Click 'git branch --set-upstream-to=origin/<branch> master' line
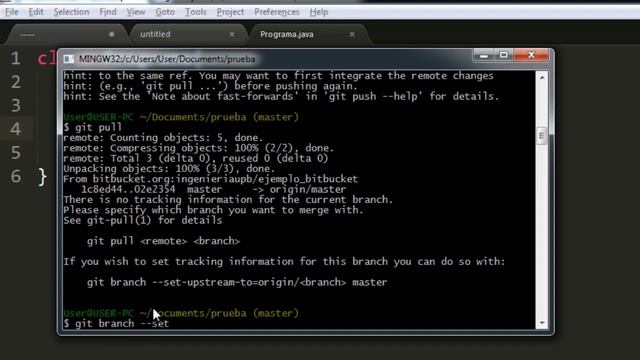The width and height of the screenshot is (640, 360). [x=237, y=282]
